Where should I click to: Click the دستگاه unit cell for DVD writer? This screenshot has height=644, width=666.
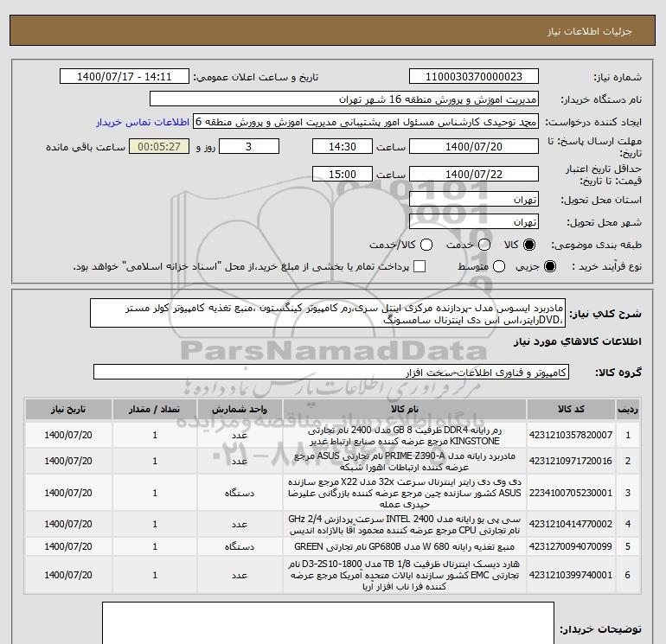point(240,493)
